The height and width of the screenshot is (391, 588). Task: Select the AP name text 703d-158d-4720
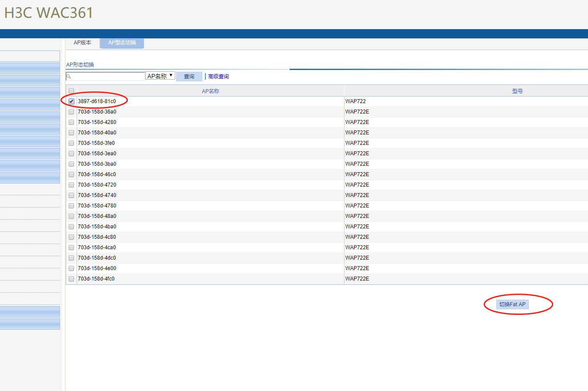pyautogui.click(x=97, y=185)
